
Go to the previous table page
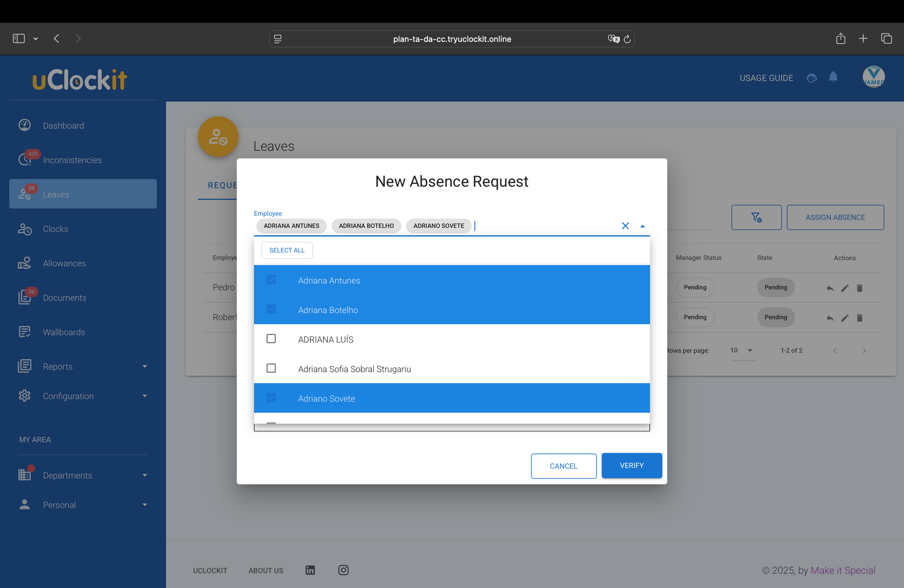(835, 351)
